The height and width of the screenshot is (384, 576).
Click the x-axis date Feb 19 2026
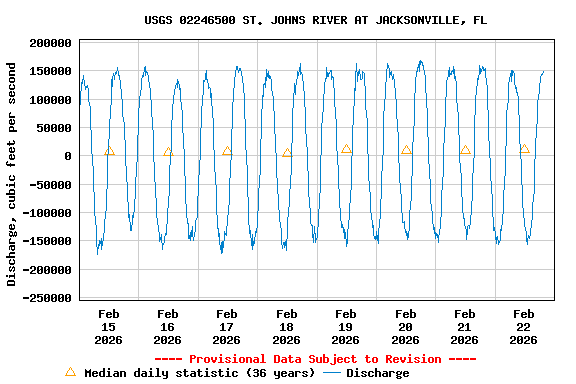click(346, 327)
